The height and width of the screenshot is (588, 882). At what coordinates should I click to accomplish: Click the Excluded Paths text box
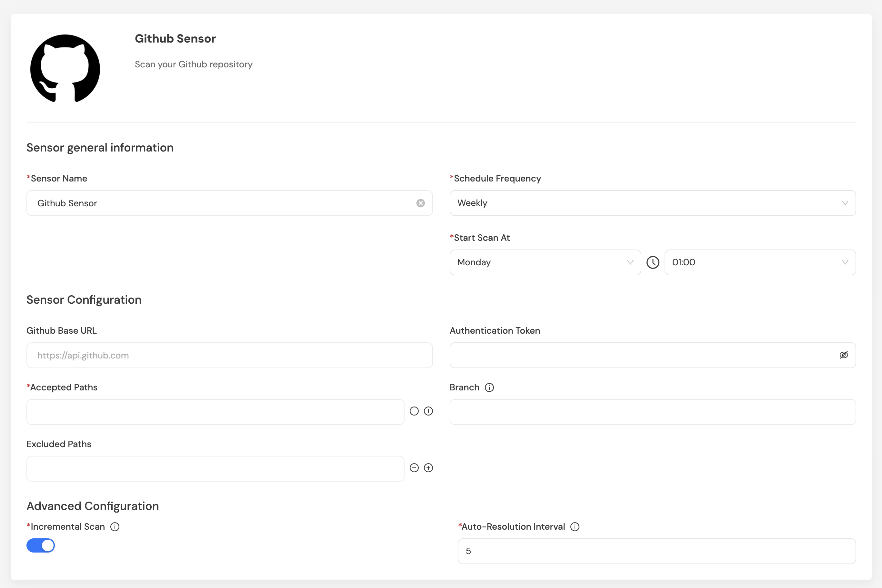point(215,468)
